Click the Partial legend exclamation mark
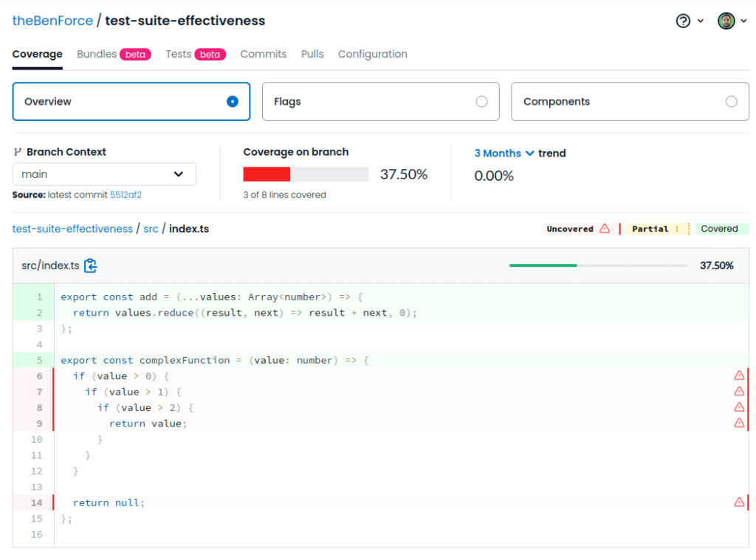 click(x=677, y=229)
